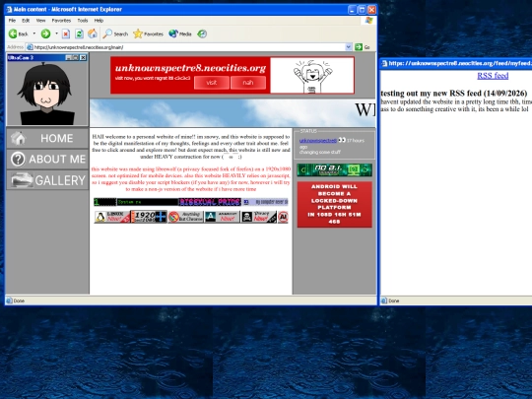Click the unknownspectre8.neocities.org banner title
Screen dimensions: 532x399
190,68
